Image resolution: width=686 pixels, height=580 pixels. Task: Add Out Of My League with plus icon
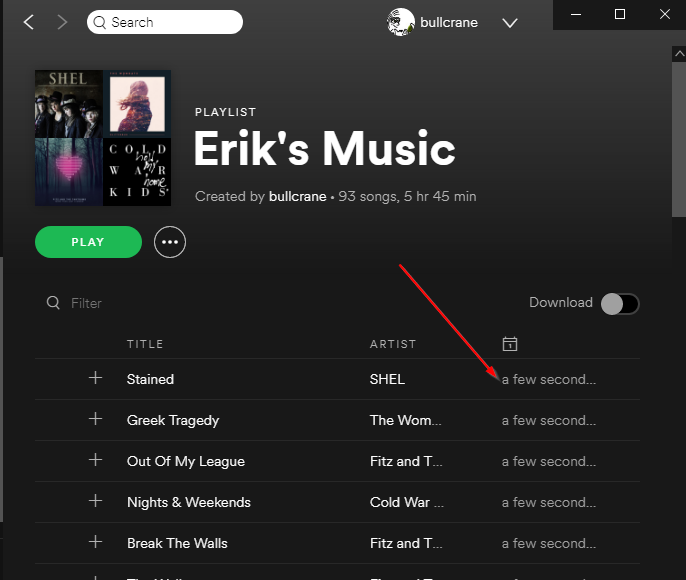[x=95, y=460]
